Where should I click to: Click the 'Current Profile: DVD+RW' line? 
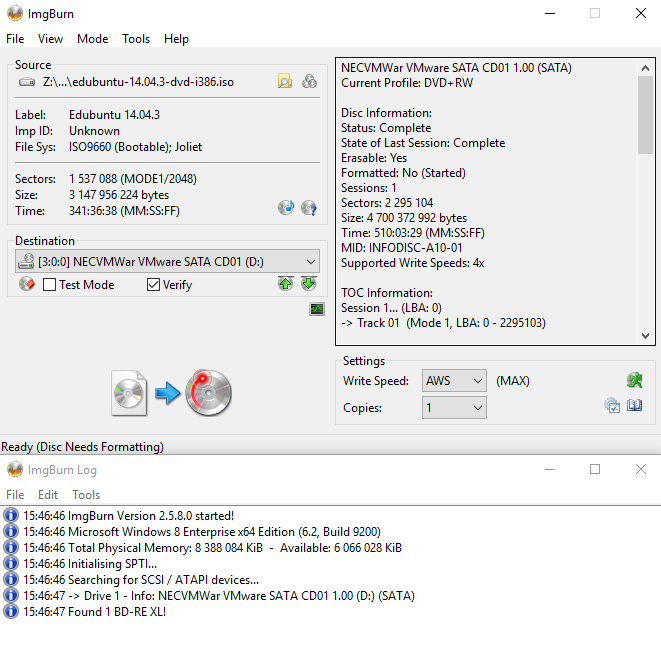pos(407,83)
